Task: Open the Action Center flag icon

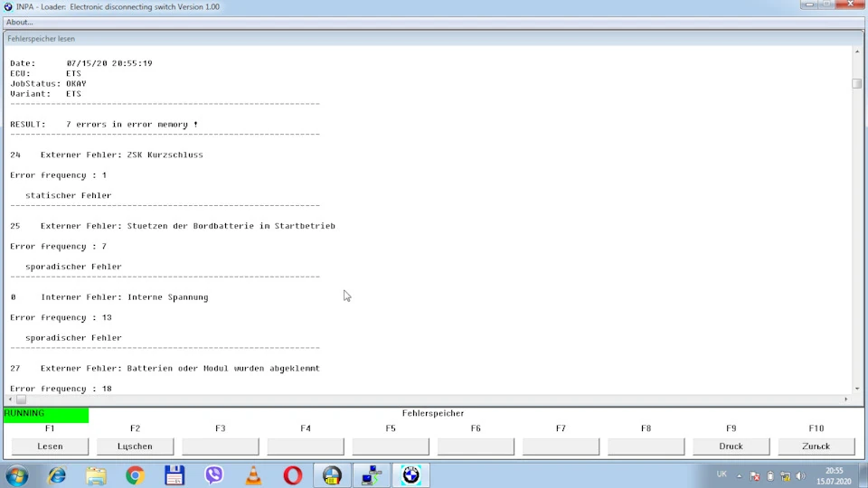Action: point(754,476)
